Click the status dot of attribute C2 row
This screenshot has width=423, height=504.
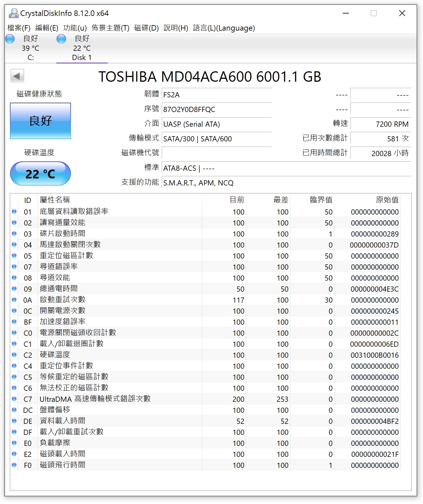14,355
